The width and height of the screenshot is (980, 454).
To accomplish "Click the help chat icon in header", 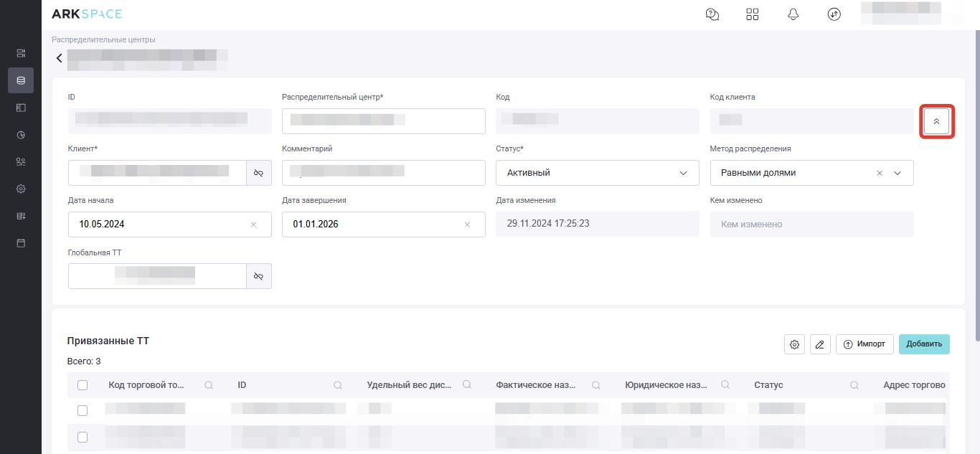I will coord(712,14).
